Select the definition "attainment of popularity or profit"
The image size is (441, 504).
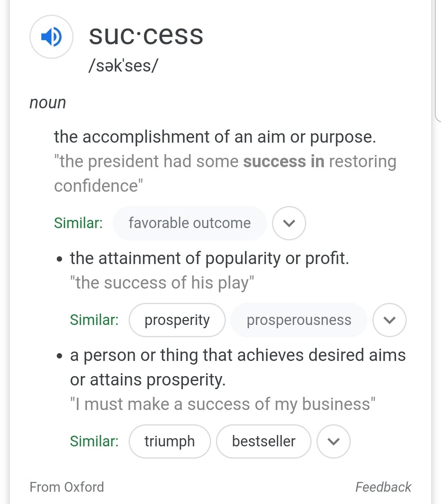(209, 258)
